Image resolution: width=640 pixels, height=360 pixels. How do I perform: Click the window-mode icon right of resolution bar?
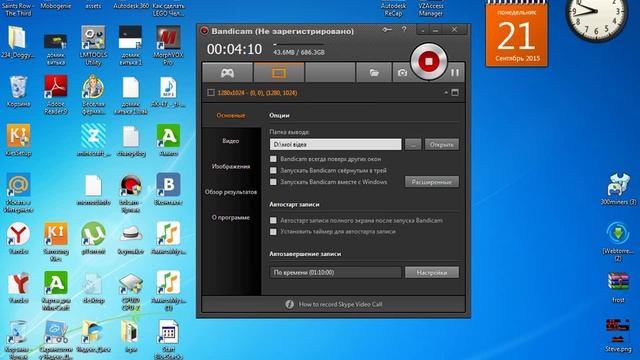click(x=455, y=93)
